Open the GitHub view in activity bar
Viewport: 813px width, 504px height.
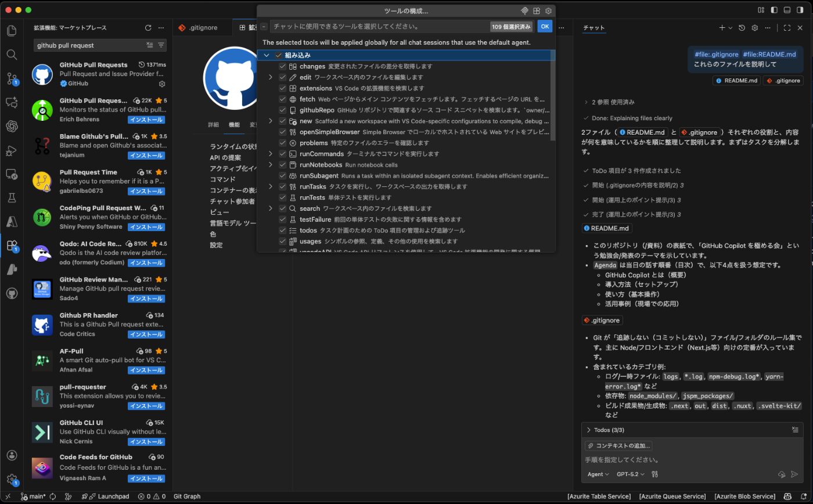(12, 293)
